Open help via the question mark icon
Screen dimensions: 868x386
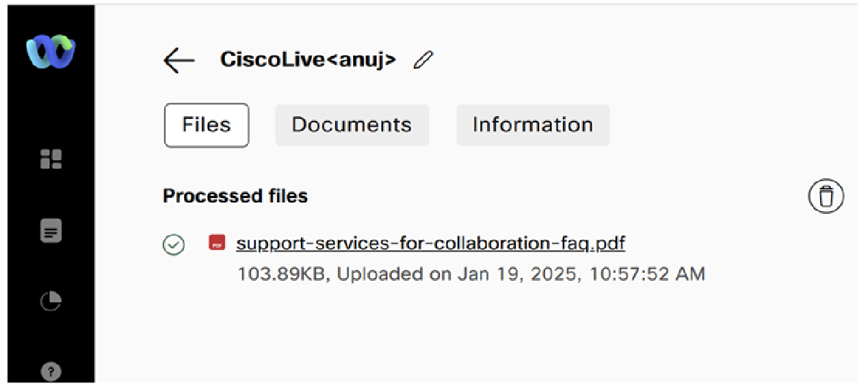(x=51, y=372)
